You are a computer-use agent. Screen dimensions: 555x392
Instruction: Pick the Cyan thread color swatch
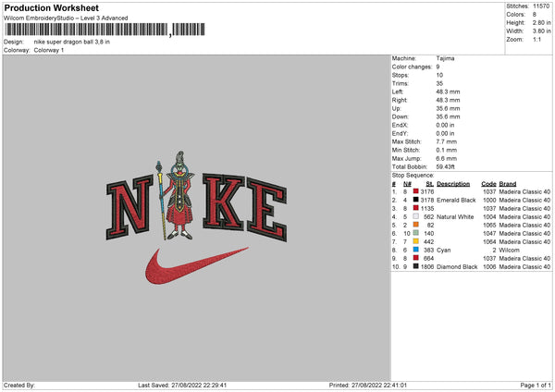pyautogui.click(x=416, y=250)
